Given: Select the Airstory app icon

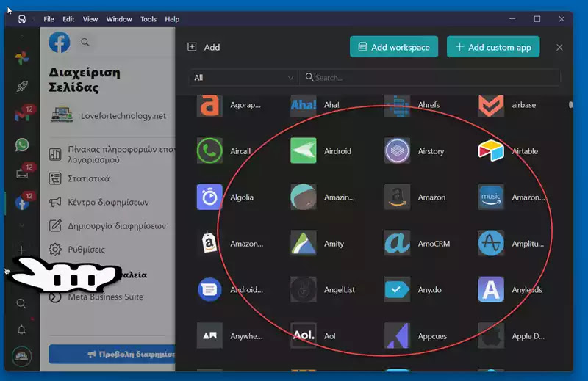Looking at the screenshot, I should [x=397, y=150].
